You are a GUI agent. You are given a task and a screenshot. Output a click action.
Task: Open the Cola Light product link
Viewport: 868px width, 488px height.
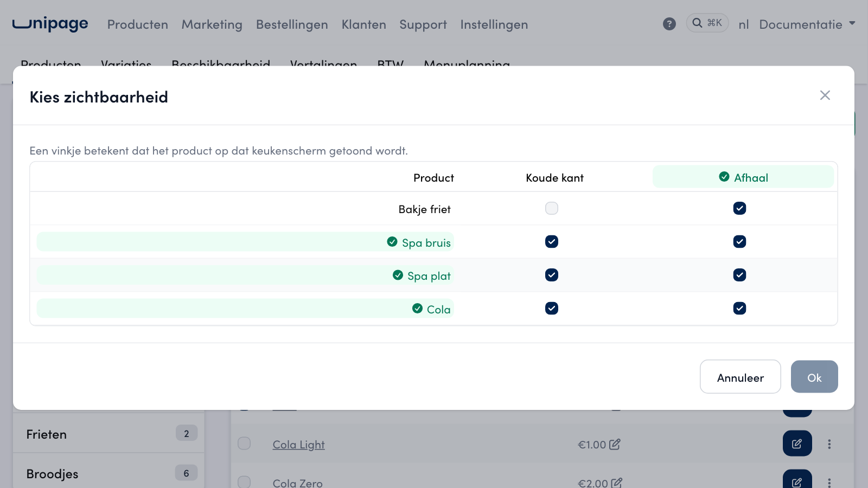298,445
